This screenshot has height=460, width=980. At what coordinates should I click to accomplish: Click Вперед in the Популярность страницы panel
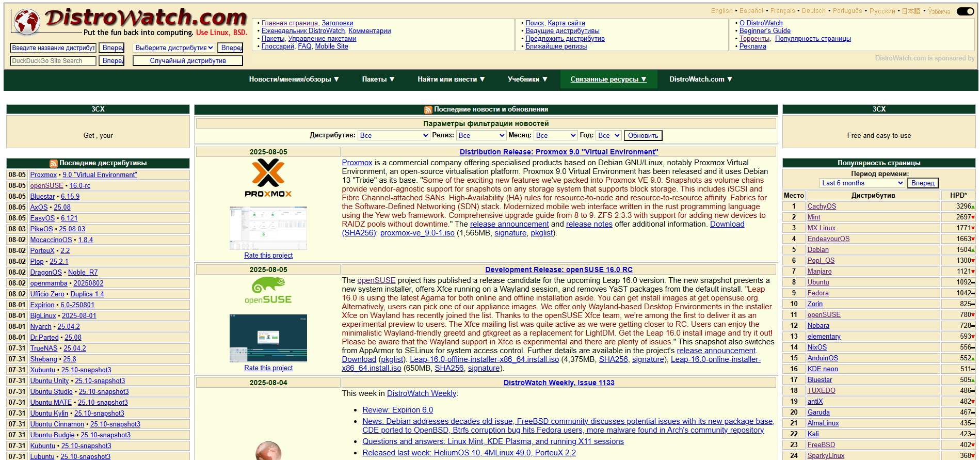coord(923,183)
